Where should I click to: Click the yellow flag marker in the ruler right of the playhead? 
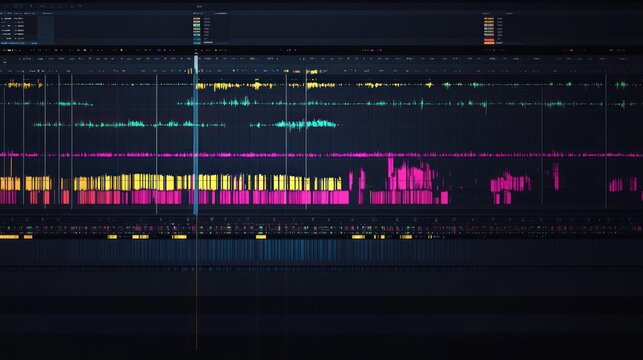[312, 72]
